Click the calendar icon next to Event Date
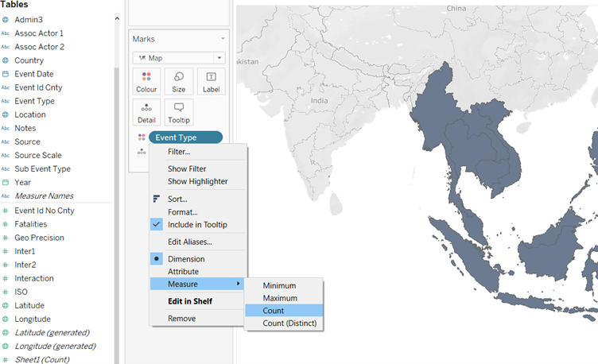Viewport: 598px width, 364px height. (6, 74)
